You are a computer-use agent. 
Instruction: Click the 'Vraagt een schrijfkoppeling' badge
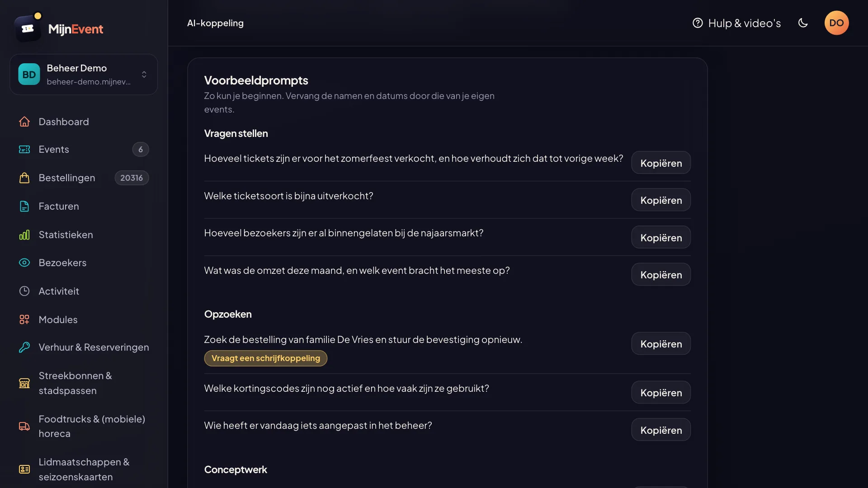click(x=266, y=358)
